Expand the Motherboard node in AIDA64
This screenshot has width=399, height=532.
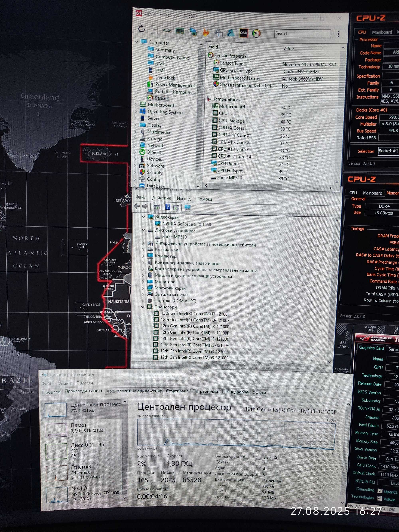click(136, 105)
